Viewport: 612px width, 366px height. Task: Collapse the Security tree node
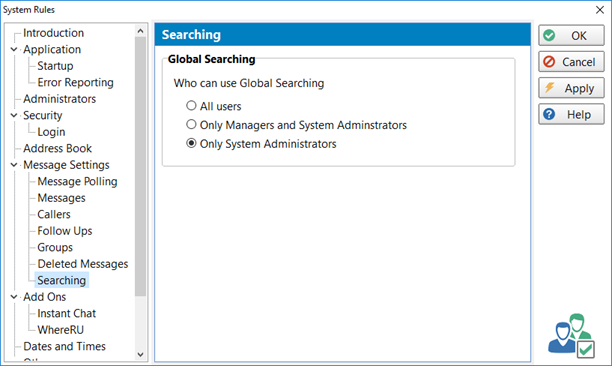point(14,115)
